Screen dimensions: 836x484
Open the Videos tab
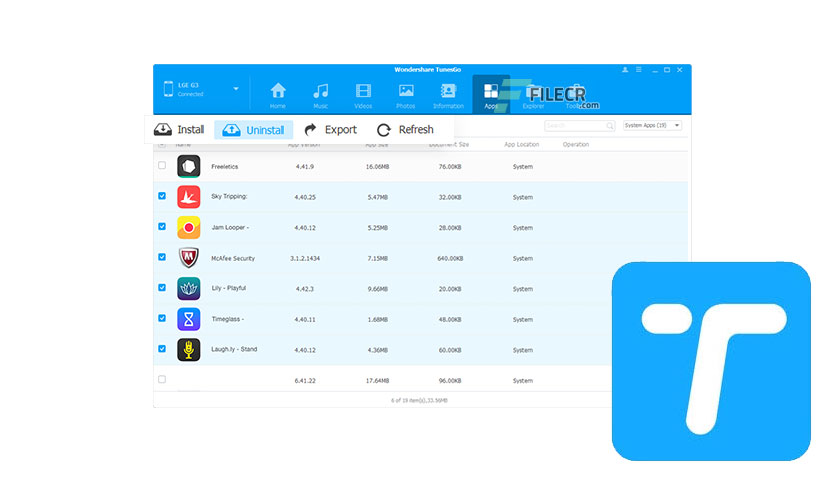tap(363, 95)
